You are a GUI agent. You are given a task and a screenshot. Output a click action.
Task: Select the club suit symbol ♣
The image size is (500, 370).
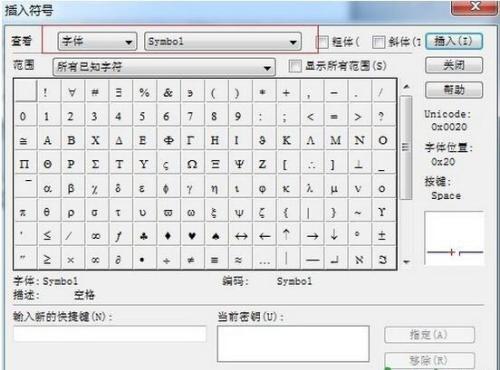(x=144, y=236)
